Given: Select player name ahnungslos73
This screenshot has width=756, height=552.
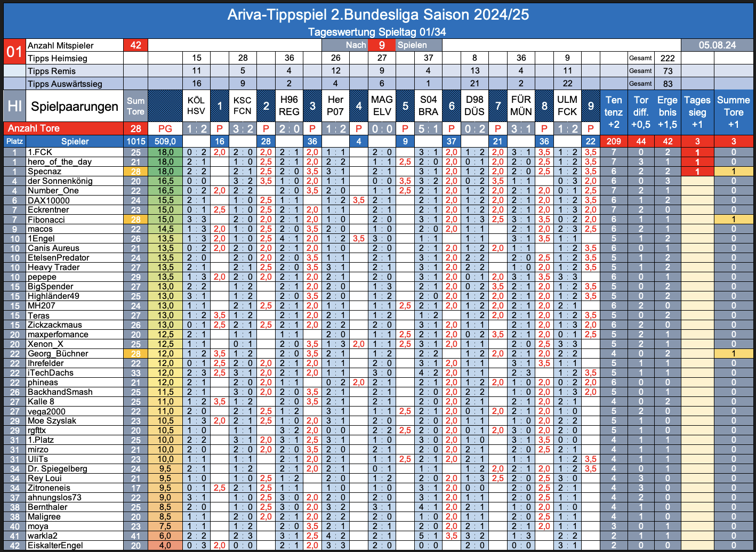Looking at the screenshot, I should (54, 497).
